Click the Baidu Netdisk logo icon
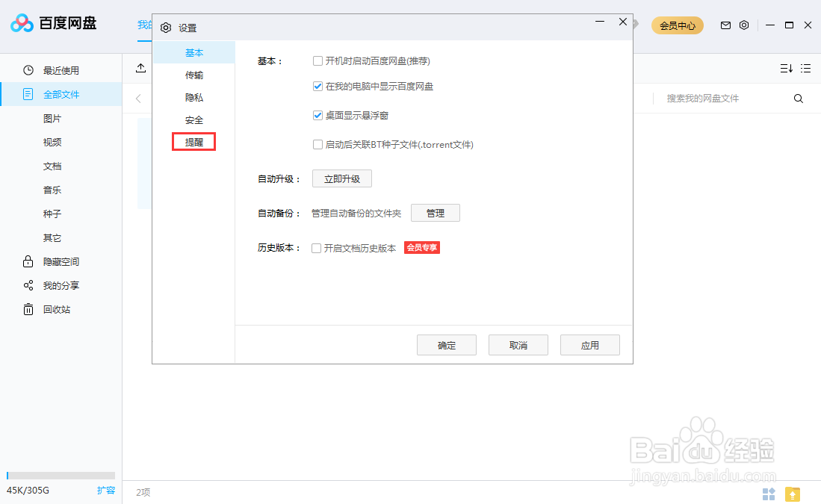Image resolution: width=821 pixels, height=504 pixels. point(22,23)
